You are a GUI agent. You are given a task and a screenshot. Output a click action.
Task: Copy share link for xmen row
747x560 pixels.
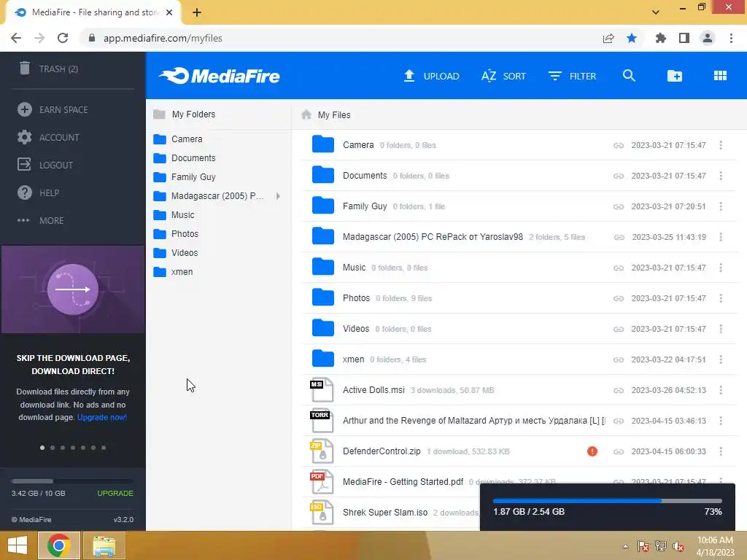coord(619,359)
